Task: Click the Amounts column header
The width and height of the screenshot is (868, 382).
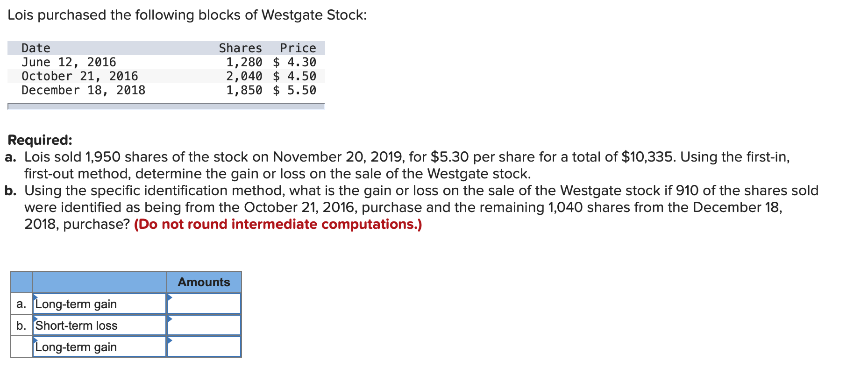Action: click(x=203, y=282)
